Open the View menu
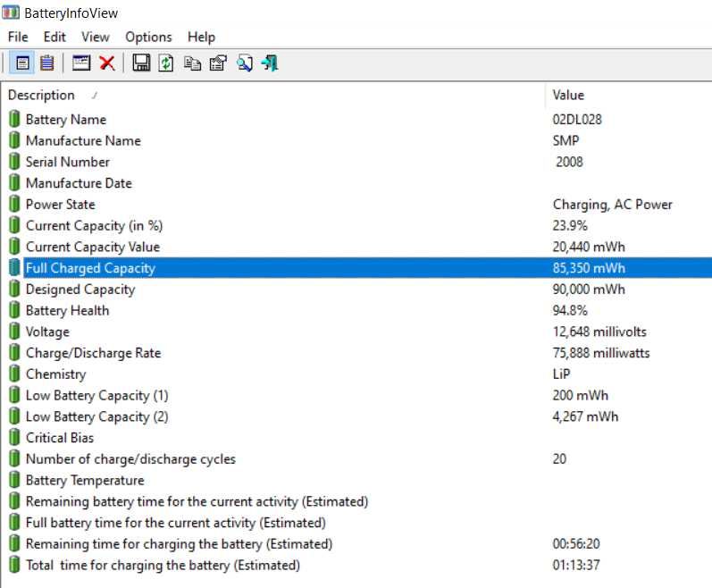 pos(96,37)
